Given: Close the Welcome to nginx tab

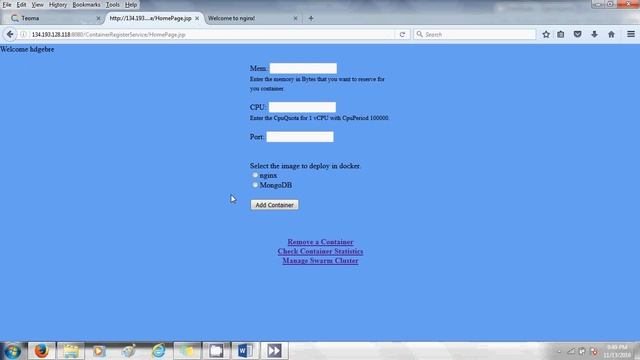Looking at the screenshot, I should tap(296, 18).
